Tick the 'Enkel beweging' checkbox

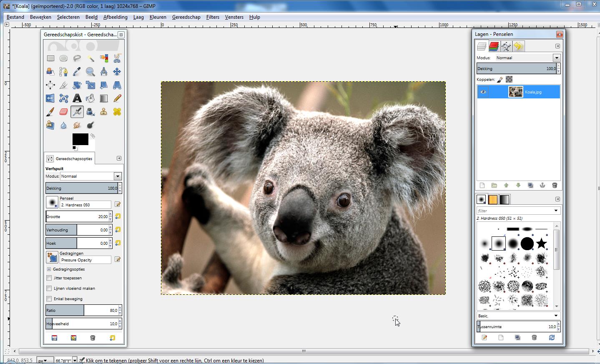(49, 299)
